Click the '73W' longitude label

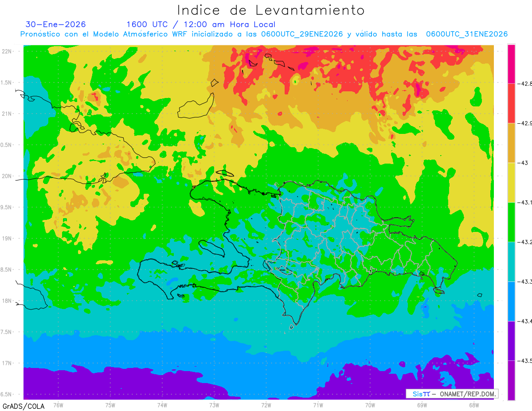click(214, 405)
